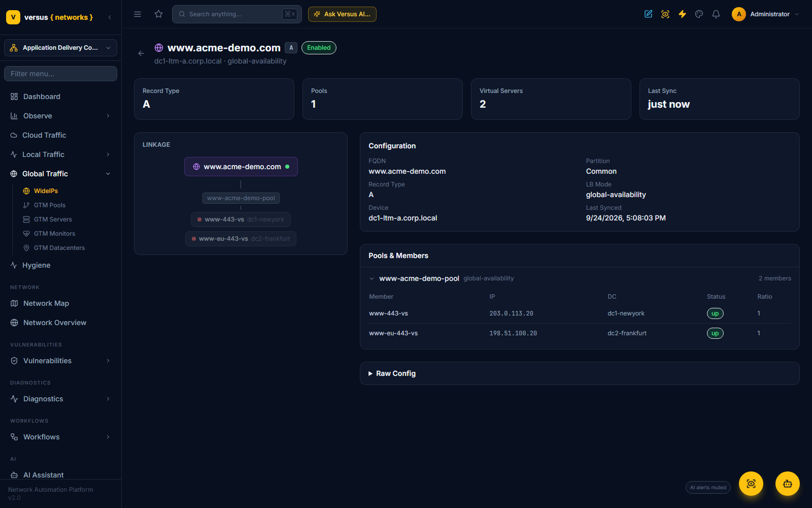Open Dashboard in the sidebar
812x508 pixels.
click(60, 97)
